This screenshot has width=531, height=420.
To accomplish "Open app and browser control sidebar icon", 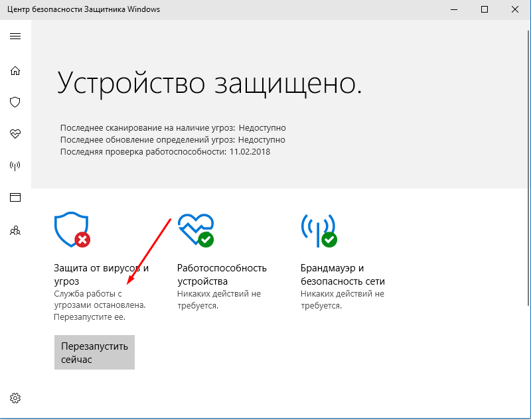I will click(x=15, y=197).
